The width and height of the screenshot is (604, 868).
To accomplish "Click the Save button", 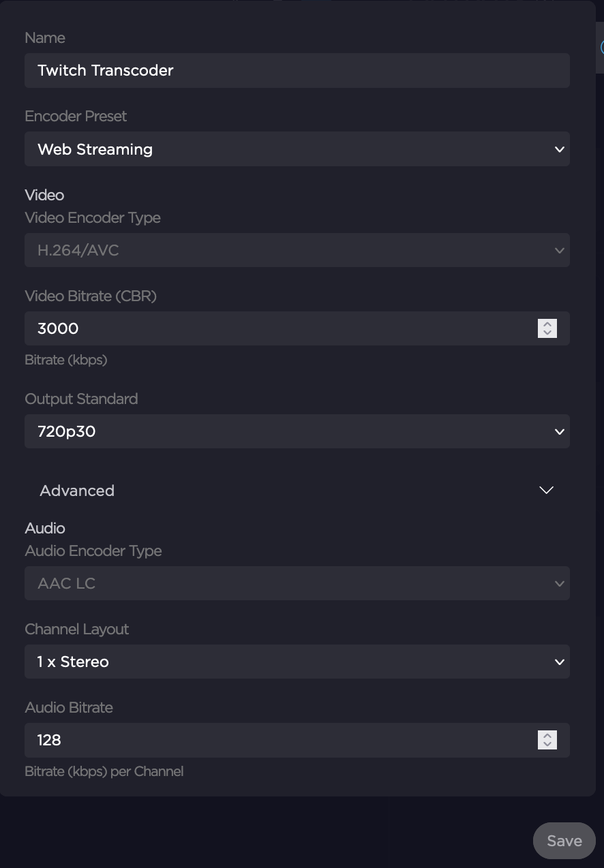I will click(x=564, y=840).
